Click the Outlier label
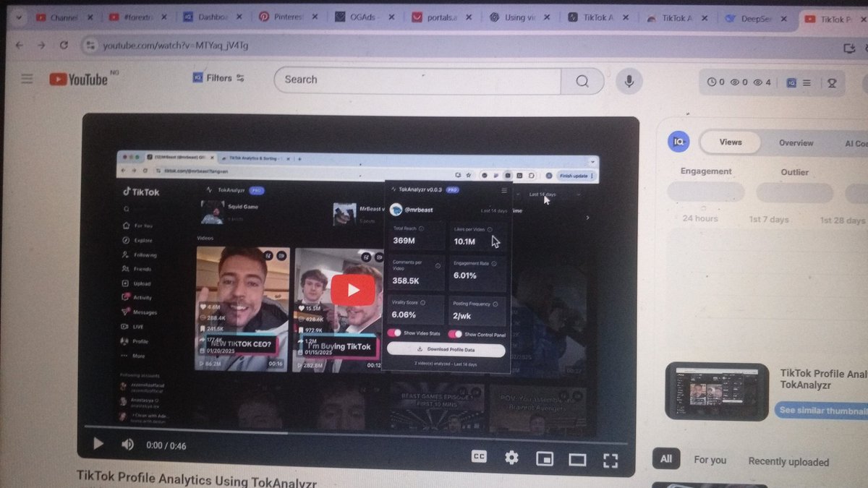This screenshot has height=488, width=868. (794, 172)
